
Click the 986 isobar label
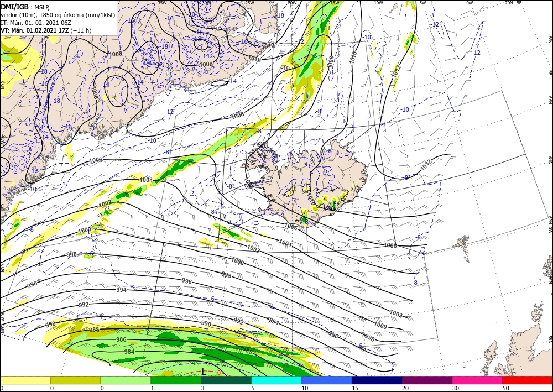(121, 339)
